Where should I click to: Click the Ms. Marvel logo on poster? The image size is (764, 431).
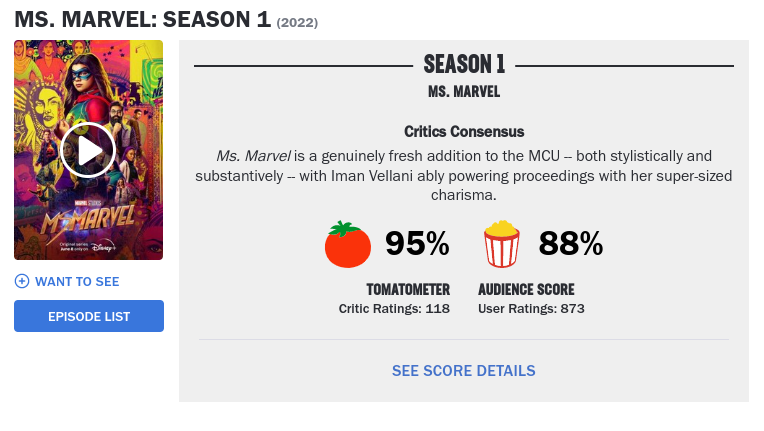click(x=88, y=222)
